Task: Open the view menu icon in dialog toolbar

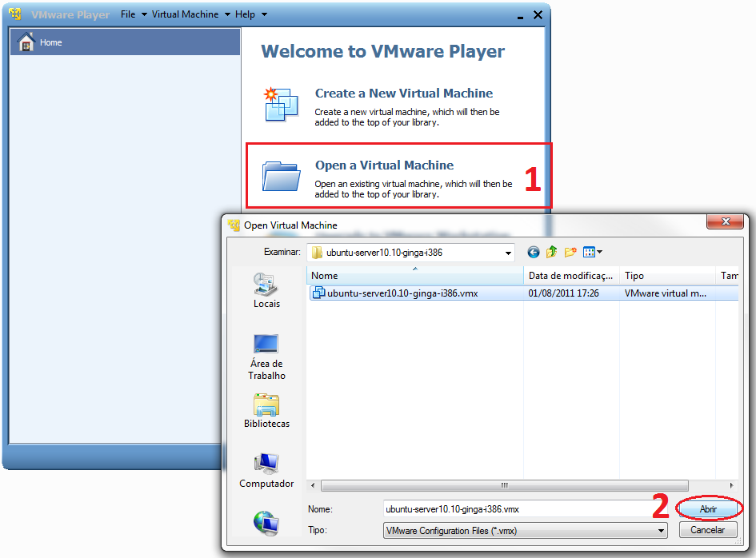Action: point(593,252)
